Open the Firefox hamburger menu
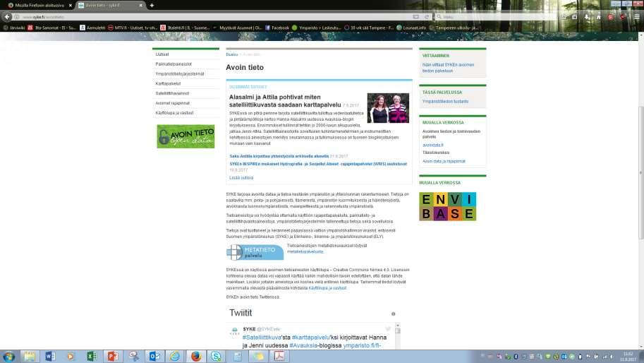644x363 pixels. pos(637,17)
